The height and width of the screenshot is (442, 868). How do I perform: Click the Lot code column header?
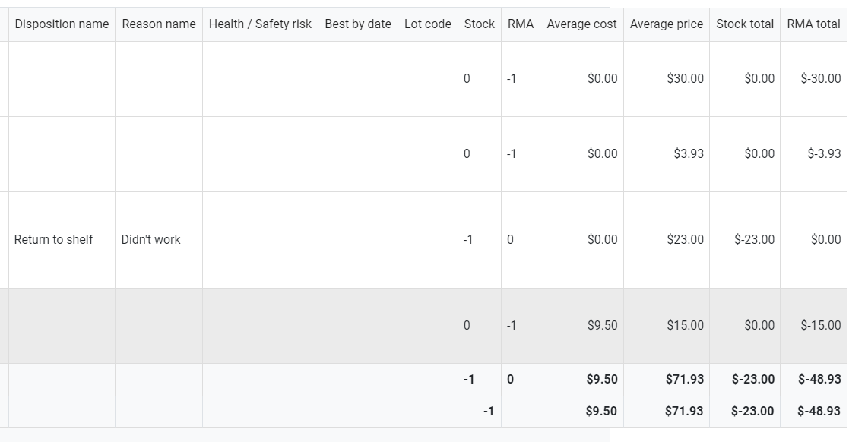point(427,24)
